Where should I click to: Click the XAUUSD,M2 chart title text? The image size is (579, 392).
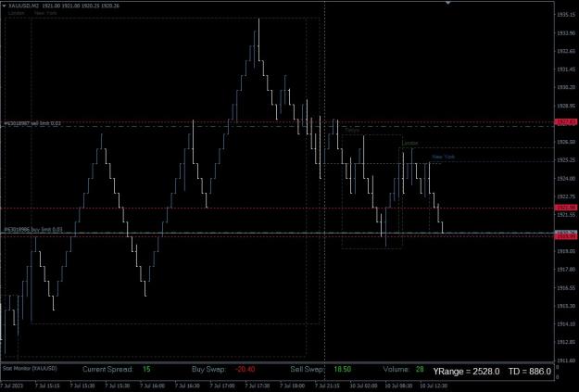[23, 6]
